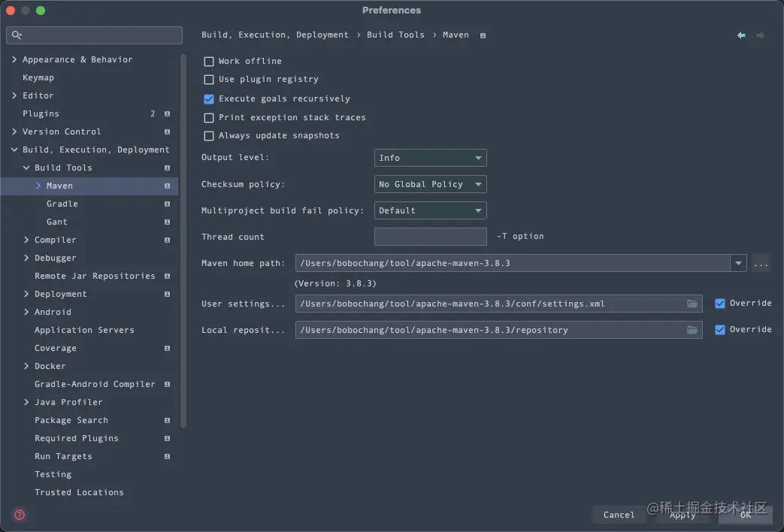Open the Maven home path dropdown arrow
784x532 pixels.
pos(738,263)
